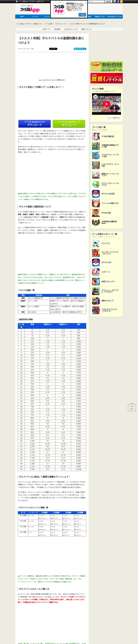Click the 記事検索 search button
The width and height of the screenshot is (138, 644).
point(108,2)
